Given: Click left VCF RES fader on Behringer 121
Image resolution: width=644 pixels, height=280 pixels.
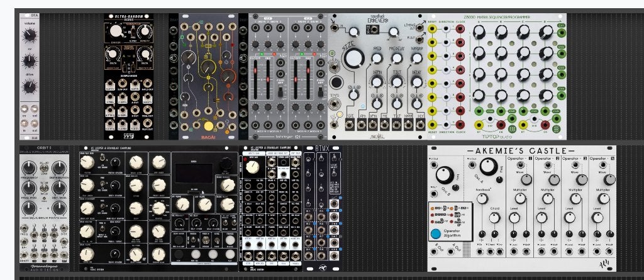Looking at the screenshot, I should point(268,79).
